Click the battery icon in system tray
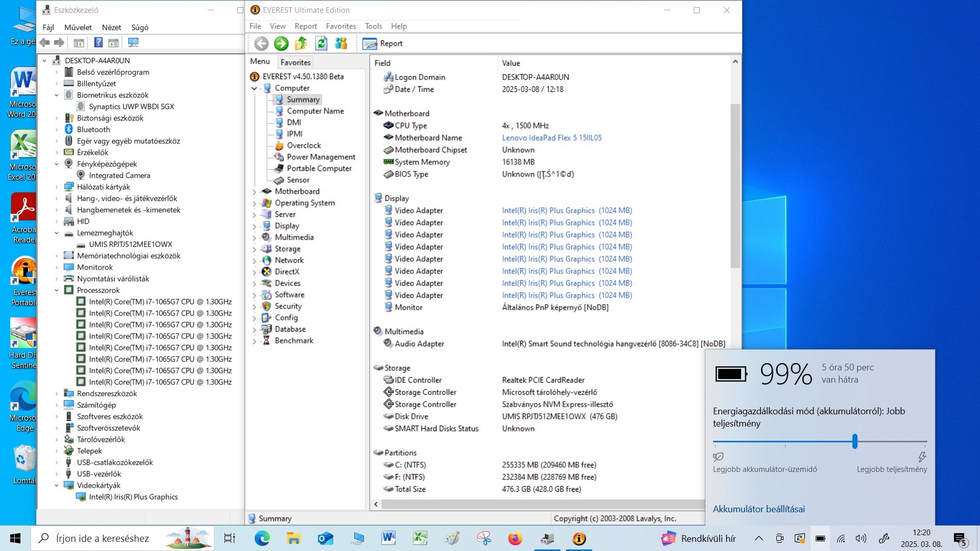Image resolution: width=980 pixels, height=551 pixels. point(820,538)
